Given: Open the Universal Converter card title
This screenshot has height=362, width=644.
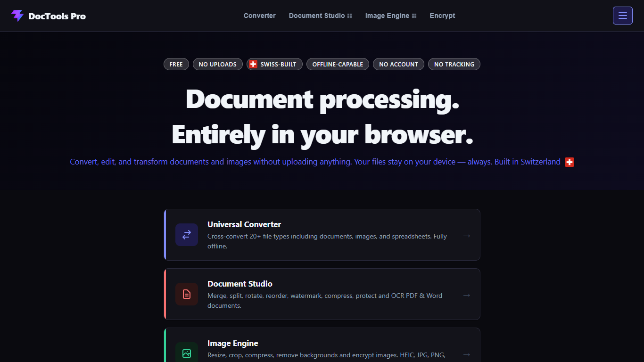Looking at the screenshot, I should 244,224.
